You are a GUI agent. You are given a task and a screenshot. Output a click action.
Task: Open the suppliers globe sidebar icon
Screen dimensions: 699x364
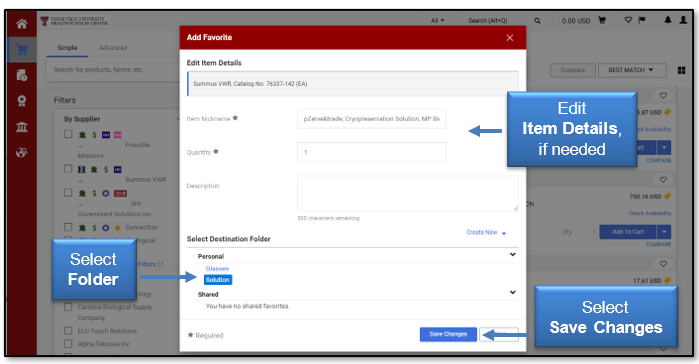(21, 153)
